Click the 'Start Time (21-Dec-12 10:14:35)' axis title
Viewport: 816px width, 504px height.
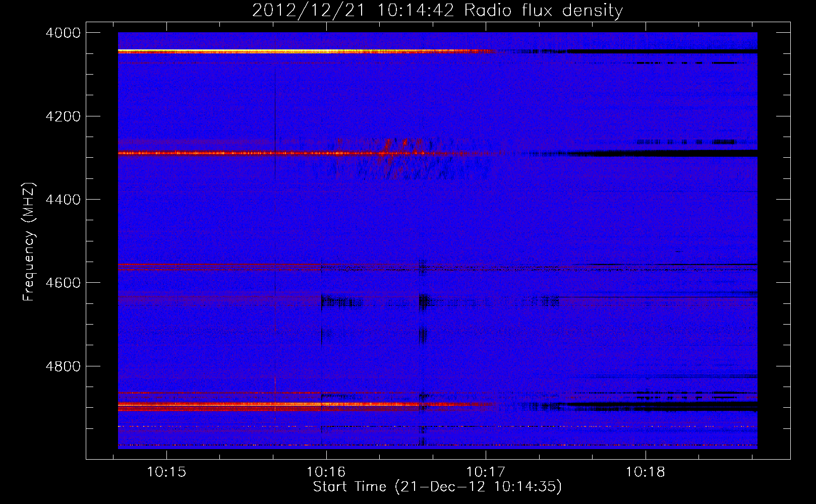pos(437,487)
